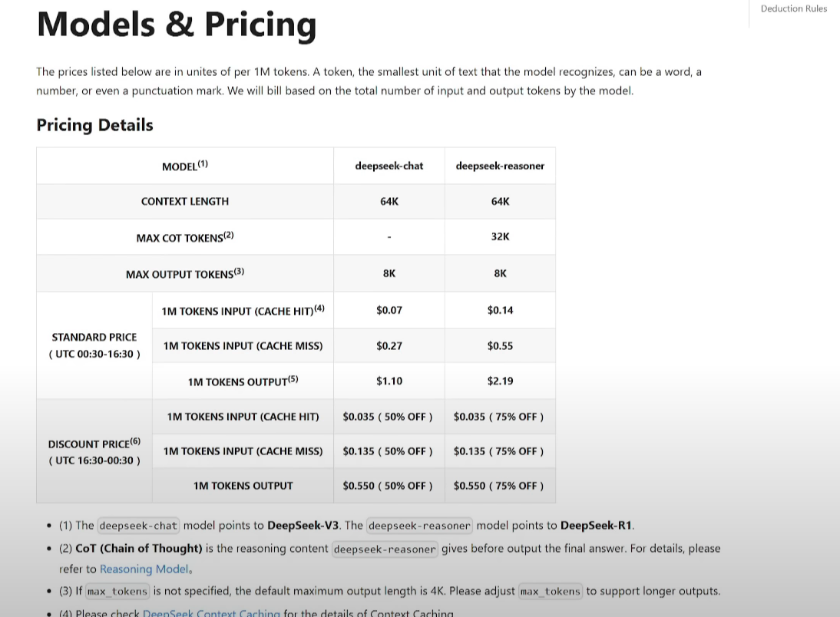Follow the Reasoning Model link

[144, 569]
